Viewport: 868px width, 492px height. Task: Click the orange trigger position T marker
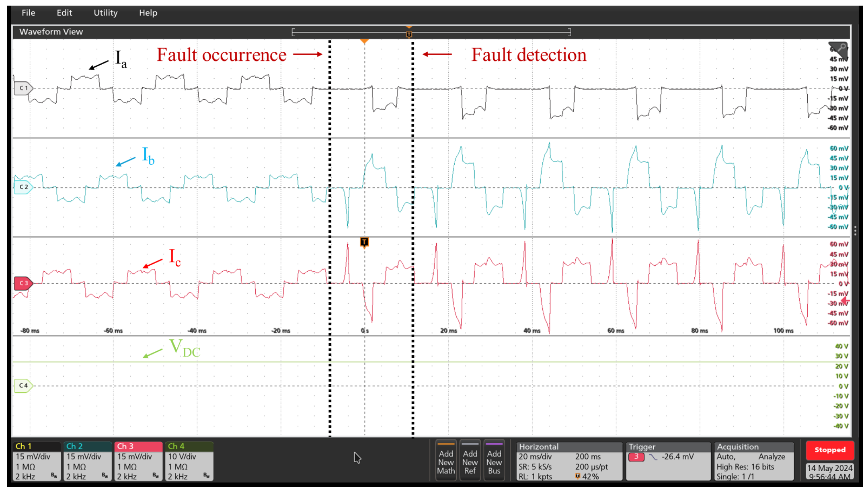364,242
